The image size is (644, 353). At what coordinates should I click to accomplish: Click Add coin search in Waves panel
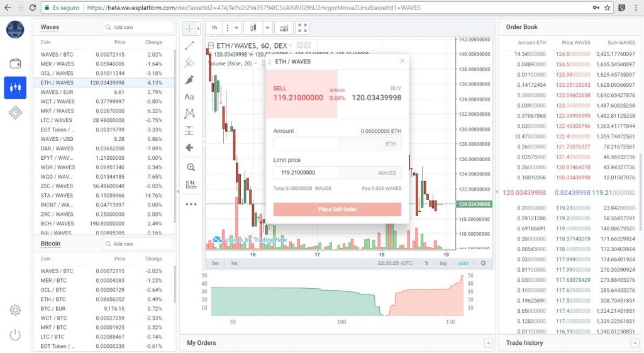click(138, 27)
